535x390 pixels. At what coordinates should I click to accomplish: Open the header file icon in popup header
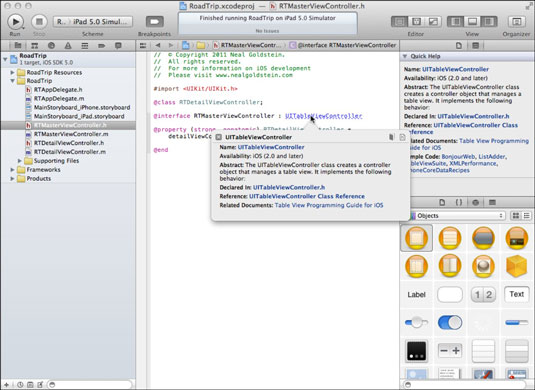[x=403, y=137]
